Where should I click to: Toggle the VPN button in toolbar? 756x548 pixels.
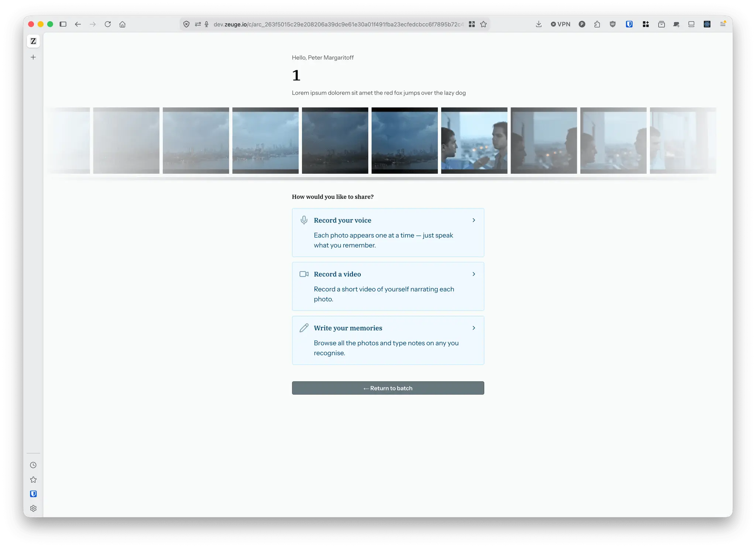561,24
